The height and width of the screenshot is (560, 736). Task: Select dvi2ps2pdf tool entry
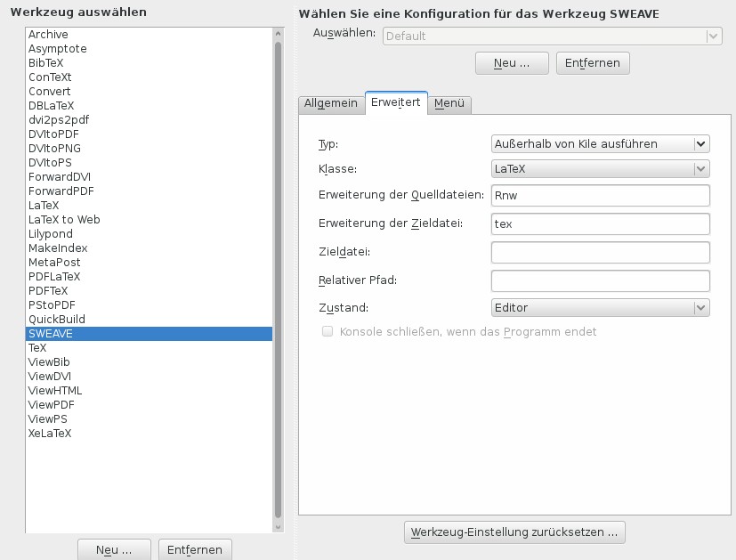coord(149,119)
